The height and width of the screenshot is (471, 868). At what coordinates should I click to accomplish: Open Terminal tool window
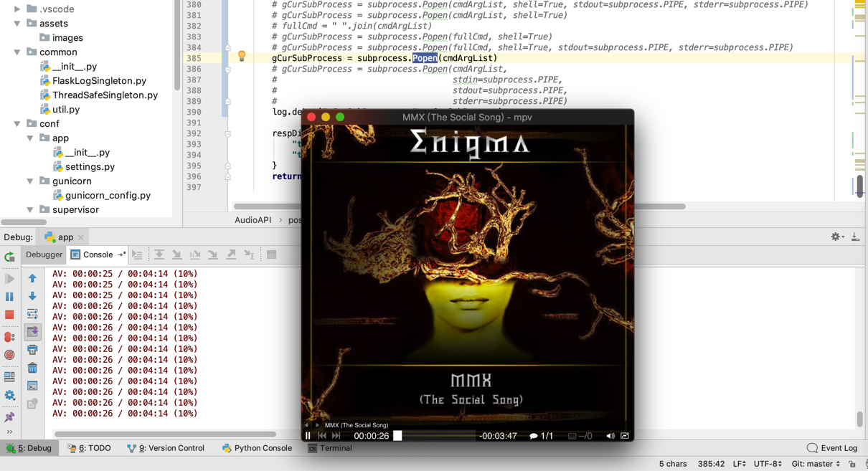coord(330,448)
